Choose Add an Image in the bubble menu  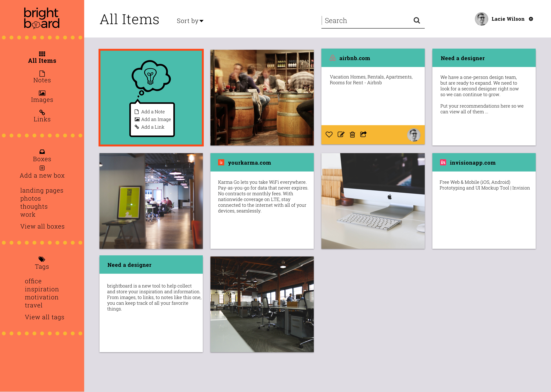(x=156, y=119)
